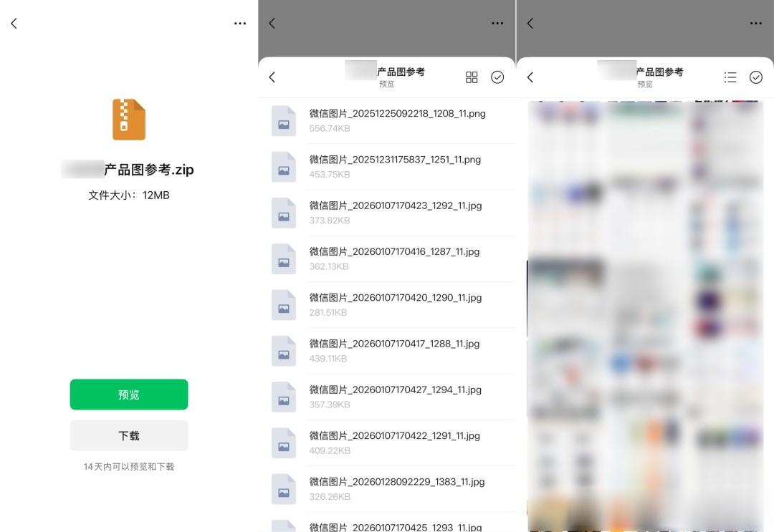Open file 微信图片_20260107170422_1291_11.jpg
Viewport: 774px width, 532px height.
[387, 442]
